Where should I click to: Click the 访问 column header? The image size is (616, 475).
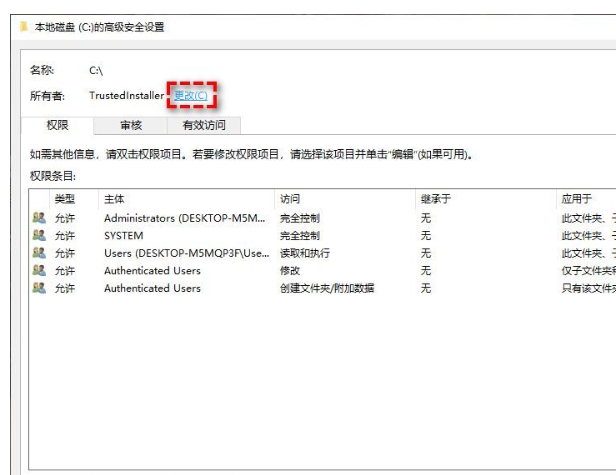click(x=290, y=199)
